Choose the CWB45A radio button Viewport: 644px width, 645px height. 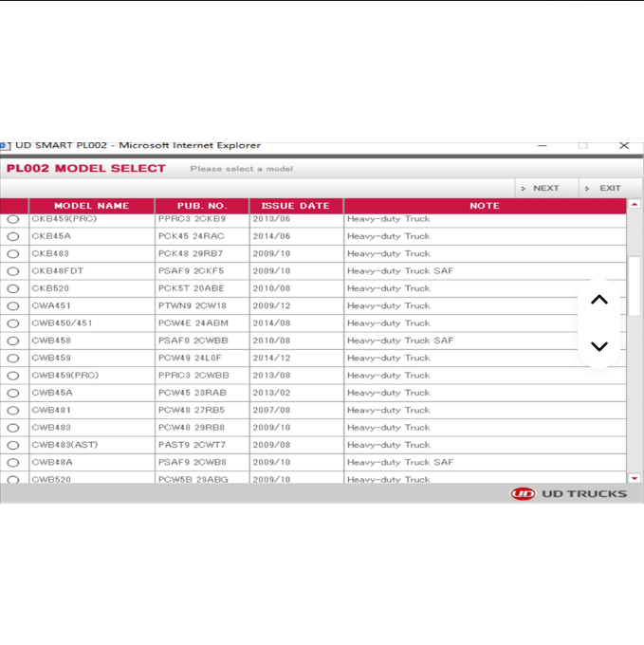tap(13, 393)
